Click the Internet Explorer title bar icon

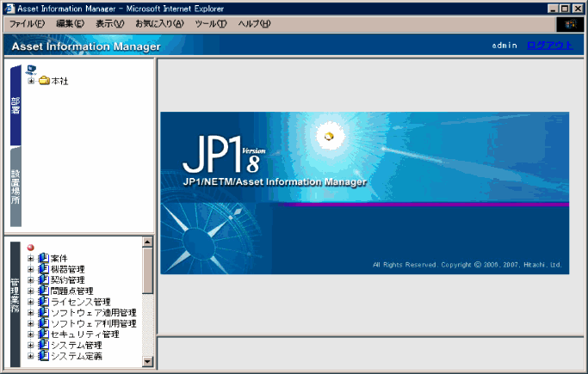coord(10,9)
